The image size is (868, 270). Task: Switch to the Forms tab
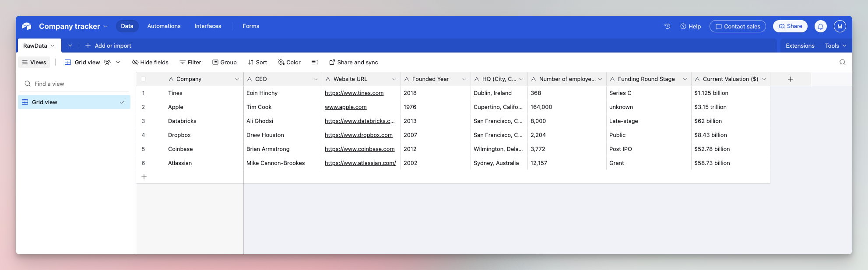pos(251,26)
